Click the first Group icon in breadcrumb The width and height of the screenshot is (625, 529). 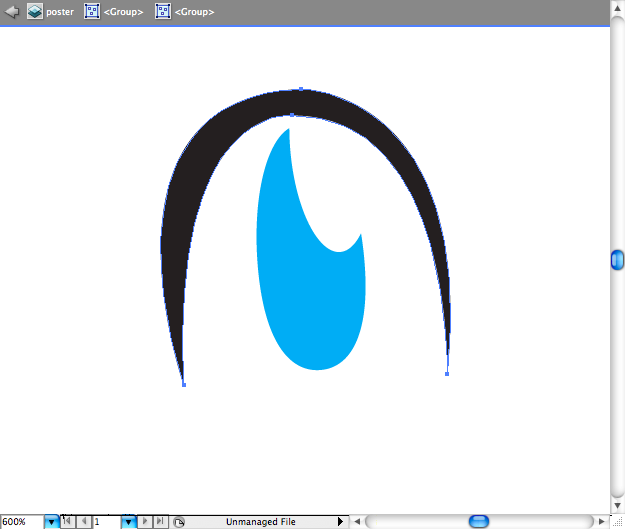pyautogui.click(x=92, y=12)
